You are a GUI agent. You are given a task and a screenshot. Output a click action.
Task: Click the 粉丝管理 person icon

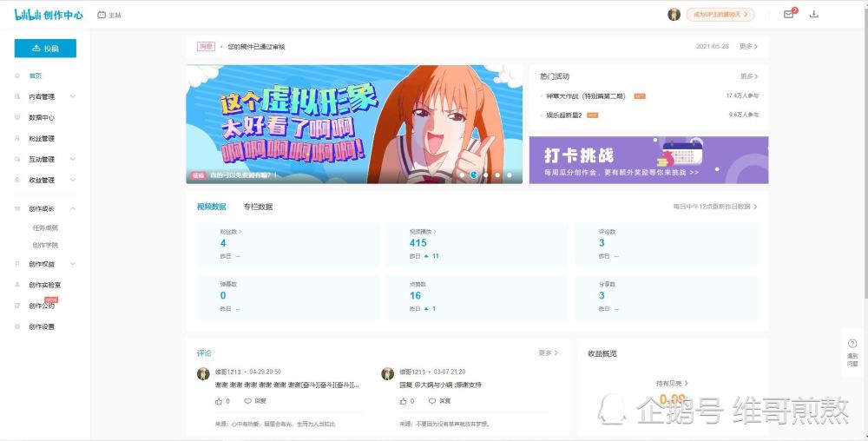tap(17, 138)
